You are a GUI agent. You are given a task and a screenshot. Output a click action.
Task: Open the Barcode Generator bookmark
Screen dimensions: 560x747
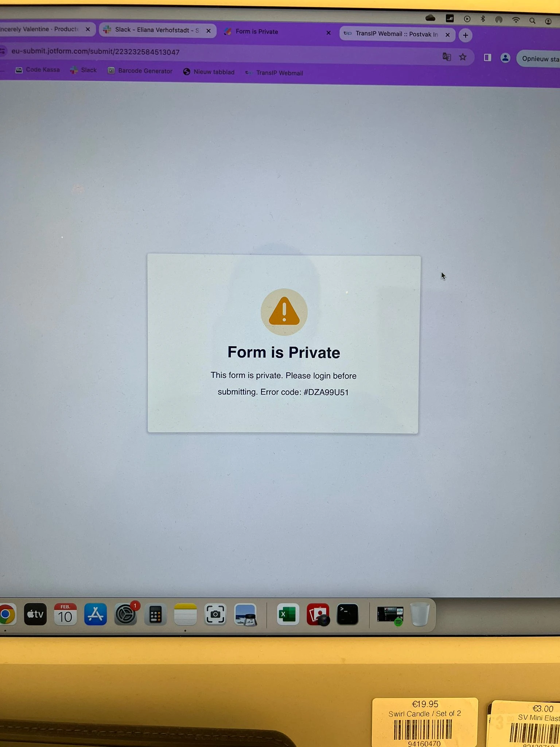(x=140, y=71)
